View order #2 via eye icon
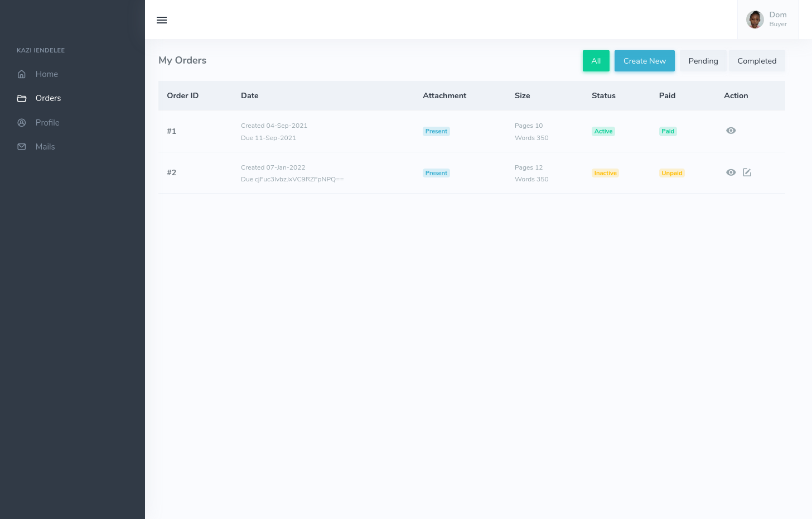 (731, 172)
